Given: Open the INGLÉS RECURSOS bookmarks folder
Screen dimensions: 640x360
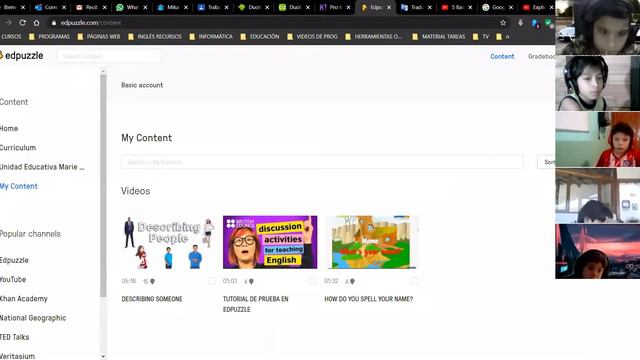Looking at the screenshot, I should tap(155, 37).
